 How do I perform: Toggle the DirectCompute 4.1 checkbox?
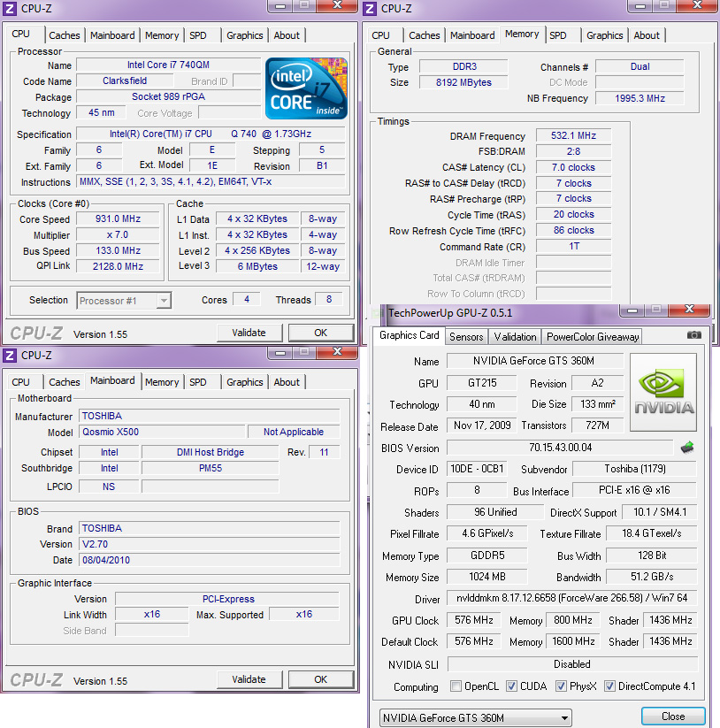pyautogui.click(x=610, y=686)
